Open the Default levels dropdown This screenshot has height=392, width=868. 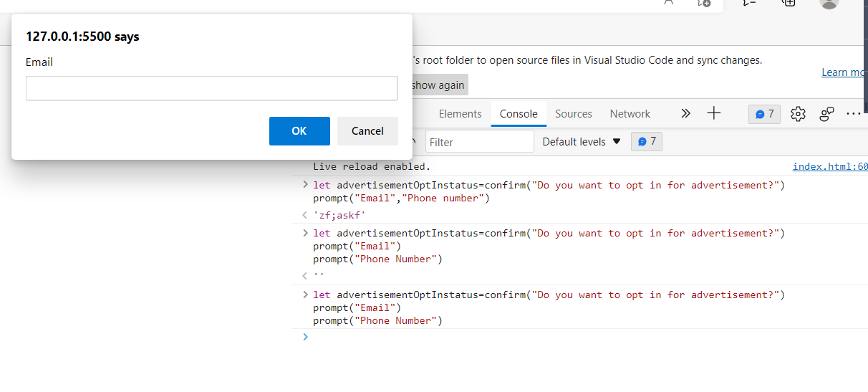[x=582, y=142]
